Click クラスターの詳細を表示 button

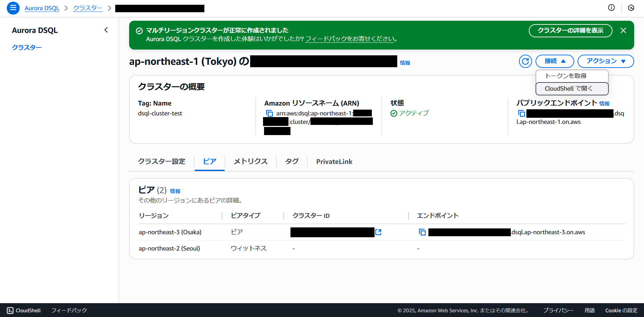pyautogui.click(x=570, y=31)
